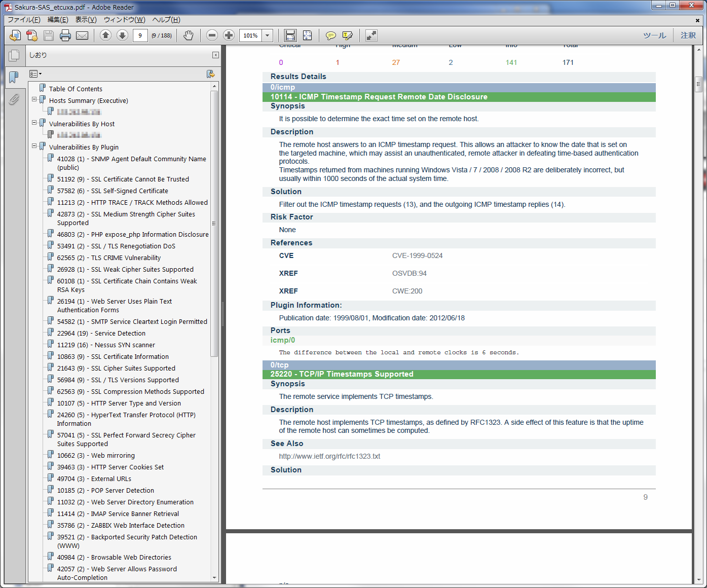
Task: Go to next page with down arrow
Action: pyautogui.click(x=122, y=35)
